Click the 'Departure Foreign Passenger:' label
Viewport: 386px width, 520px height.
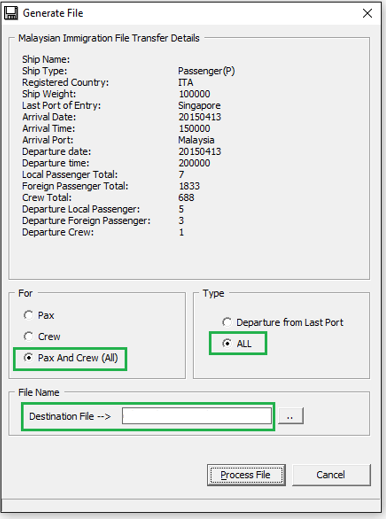pyautogui.click(x=86, y=221)
